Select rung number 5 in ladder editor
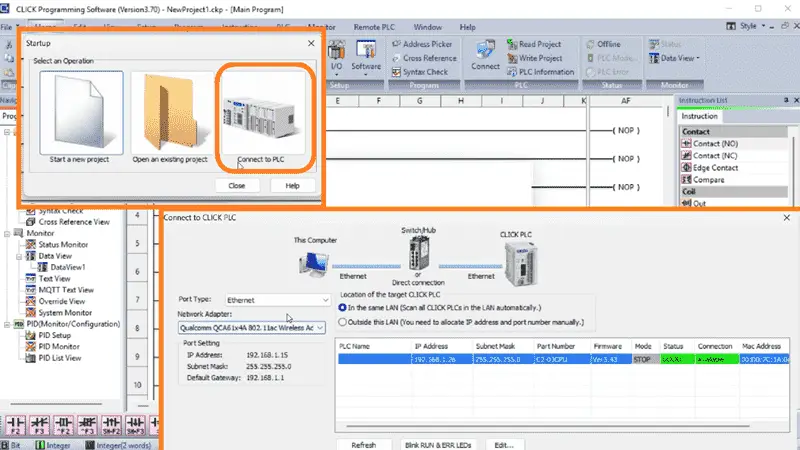800x450 pixels. coord(137,243)
